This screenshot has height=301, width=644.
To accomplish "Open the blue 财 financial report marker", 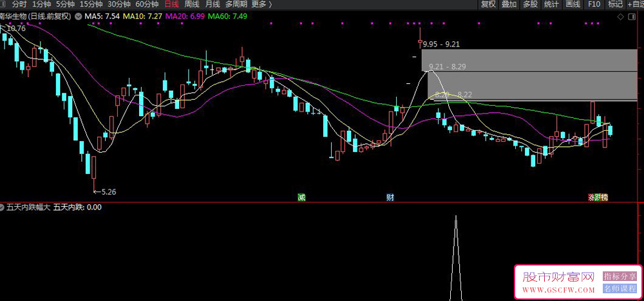I will pos(390,198).
